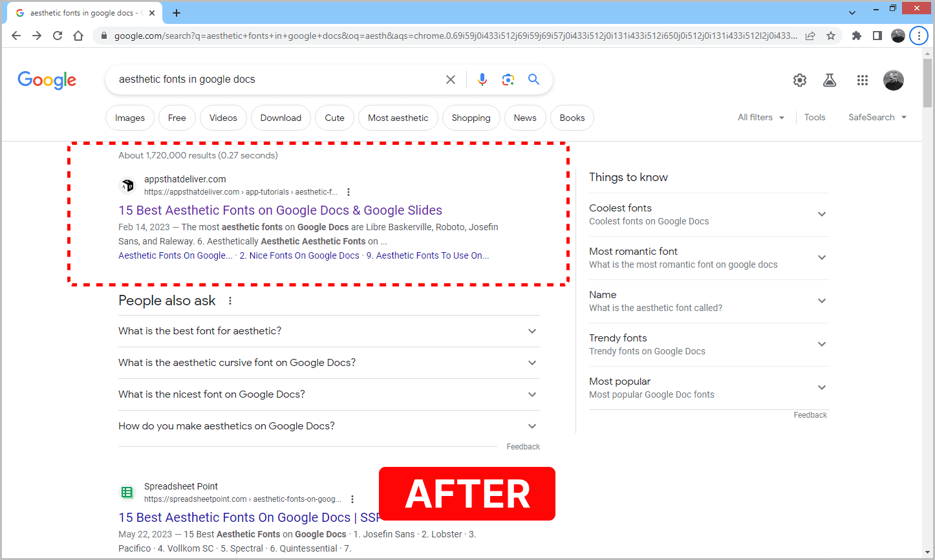935x560 pixels.
Task: Clear the search query using the X icon
Action: click(x=451, y=79)
